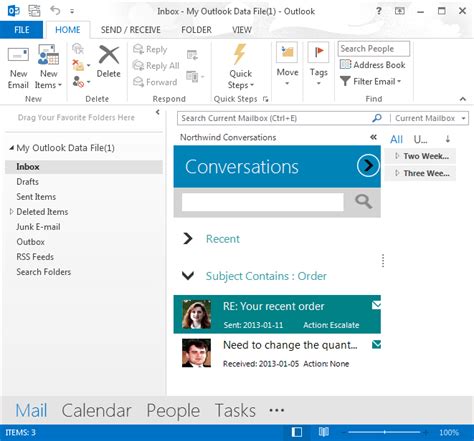The image size is (474, 441).
Task: Open the Quick Steps dialog launcher
Action: pyautogui.click(x=265, y=99)
